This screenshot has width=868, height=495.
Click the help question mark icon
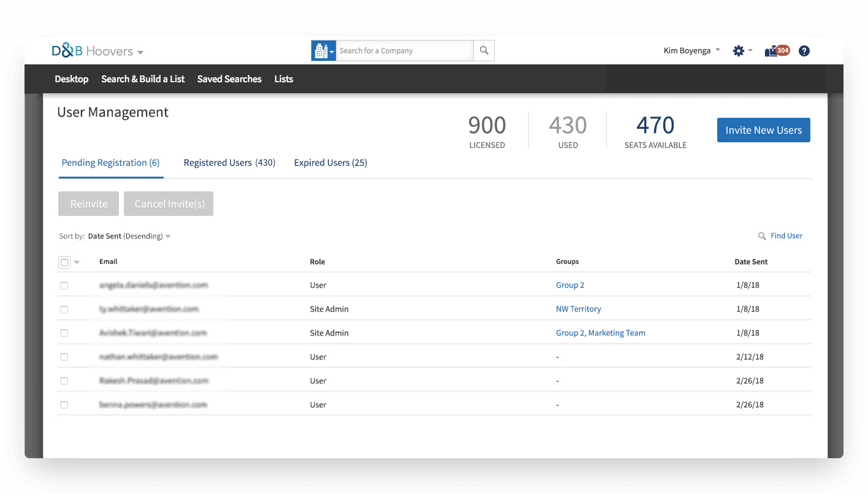pos(804,50)
